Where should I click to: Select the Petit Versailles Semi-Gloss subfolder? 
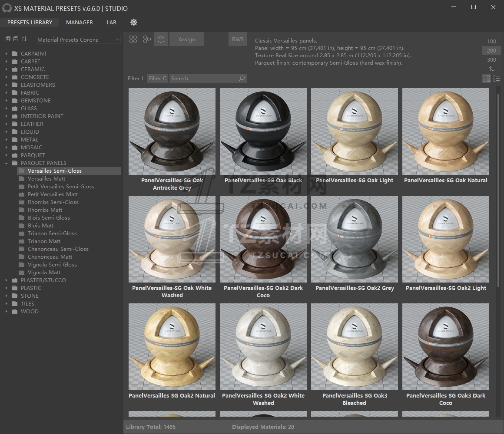point(61,187)
